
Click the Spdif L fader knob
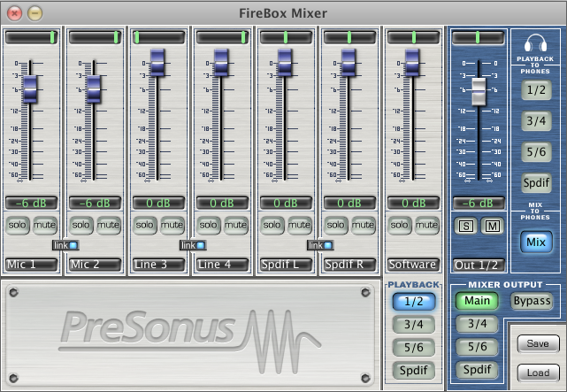285,63
